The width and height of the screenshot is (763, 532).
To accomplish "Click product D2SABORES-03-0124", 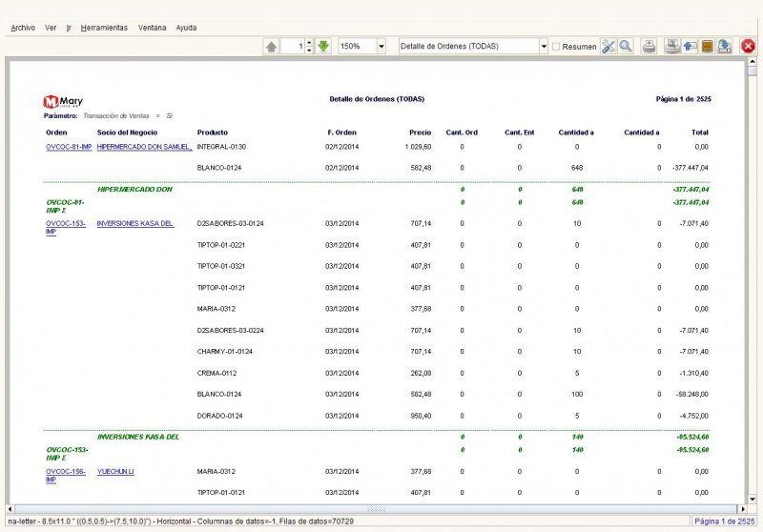I will pos(230,224).
